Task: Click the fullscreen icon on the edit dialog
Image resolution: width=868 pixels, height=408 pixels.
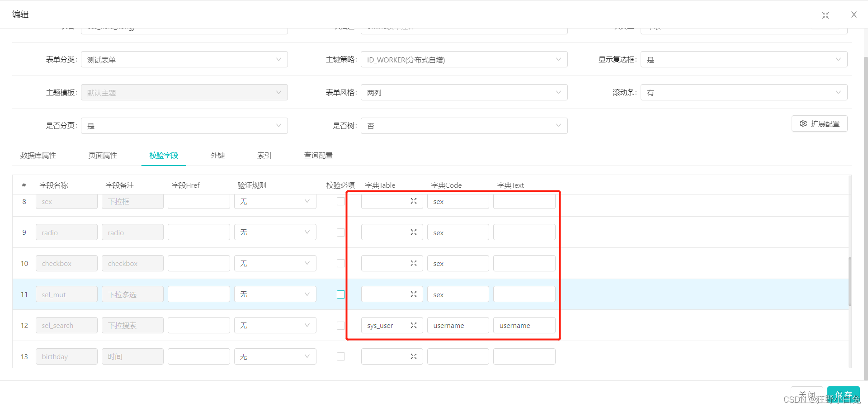Action: click(x=825, y=15)
